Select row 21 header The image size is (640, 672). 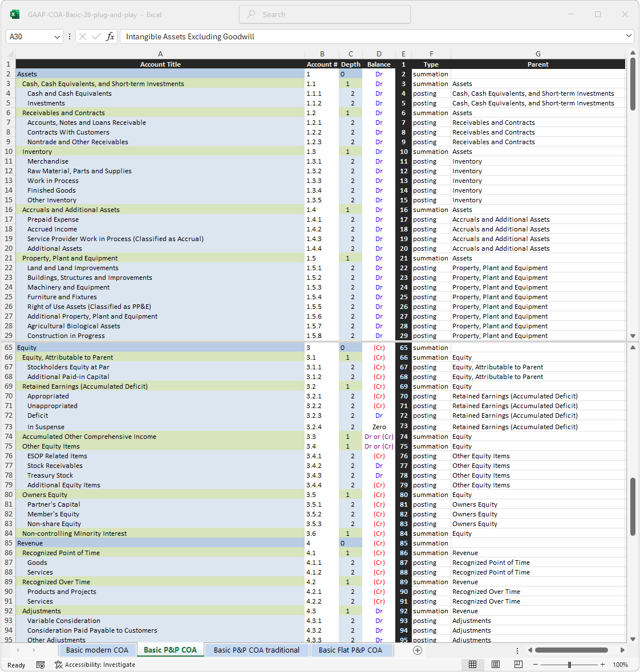[x=9, y=258]
